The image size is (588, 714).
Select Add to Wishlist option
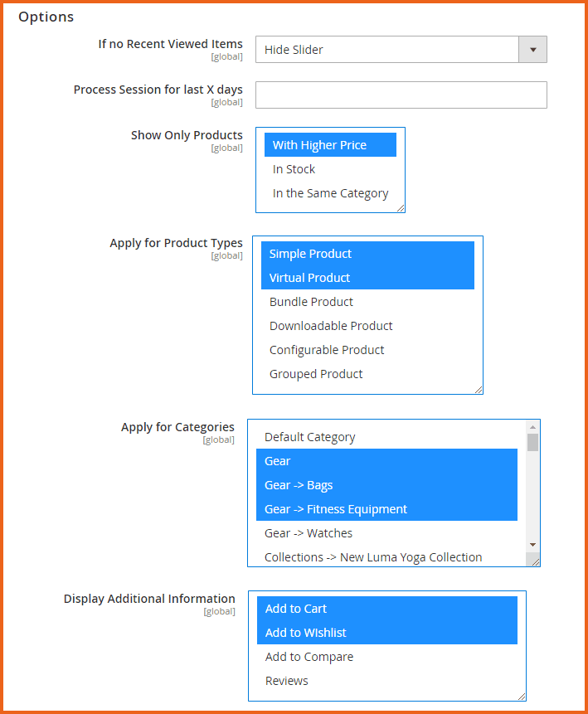(x=306, y=633)
